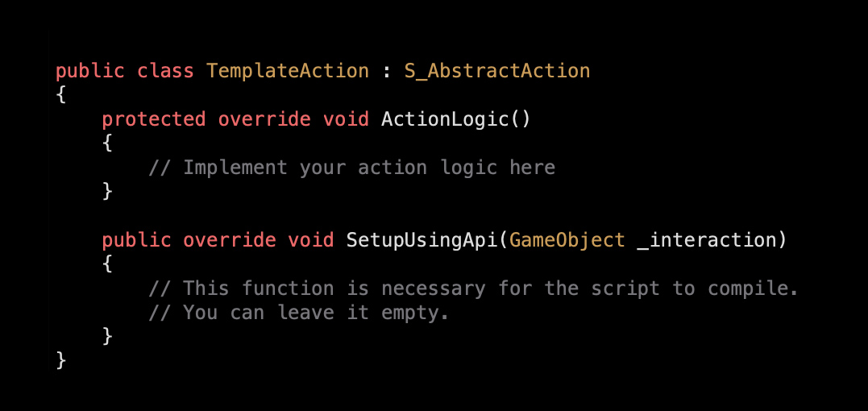Click the 'protected' keyword

154,119
